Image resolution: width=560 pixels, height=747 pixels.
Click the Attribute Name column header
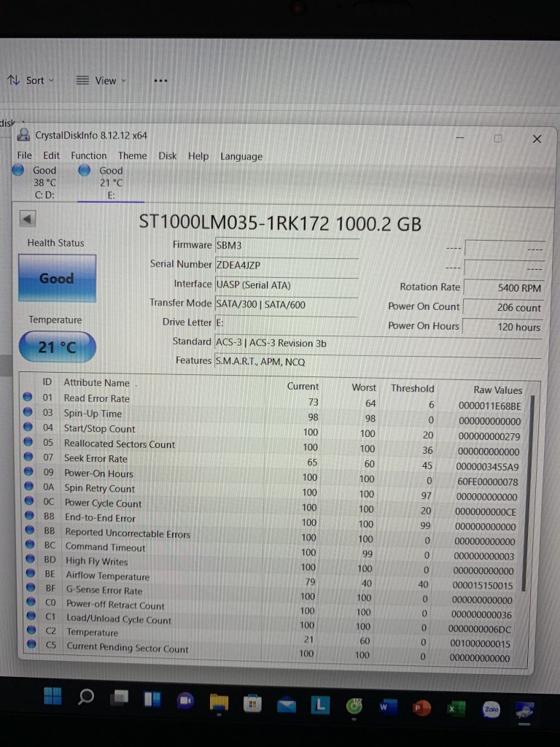point(97,382)
